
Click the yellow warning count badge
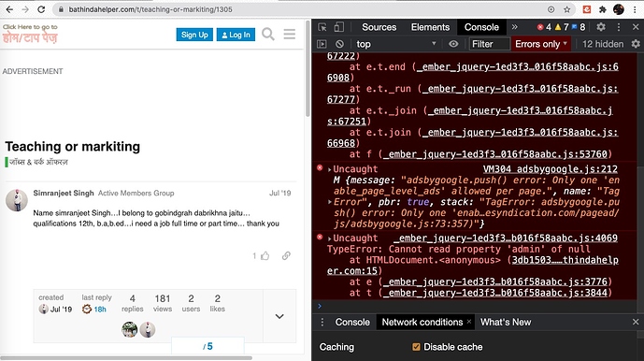[562, 27]
